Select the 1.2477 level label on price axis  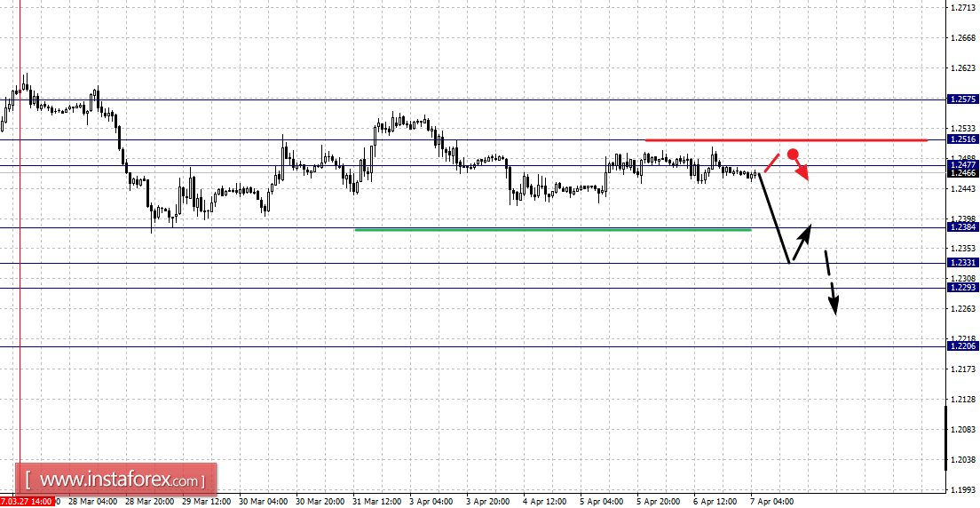point(962,165)
